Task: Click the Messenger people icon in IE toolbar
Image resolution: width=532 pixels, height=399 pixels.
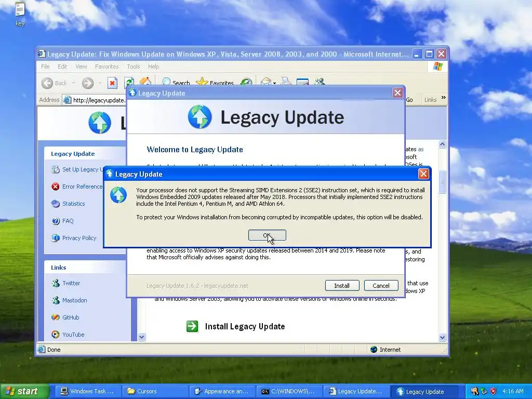Action: (320, 82)
